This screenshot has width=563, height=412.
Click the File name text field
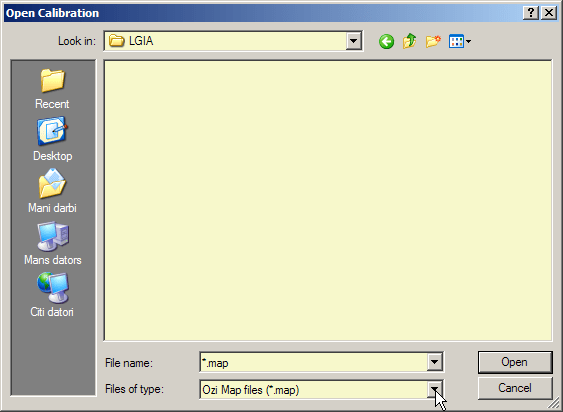(x=313, y=362)
